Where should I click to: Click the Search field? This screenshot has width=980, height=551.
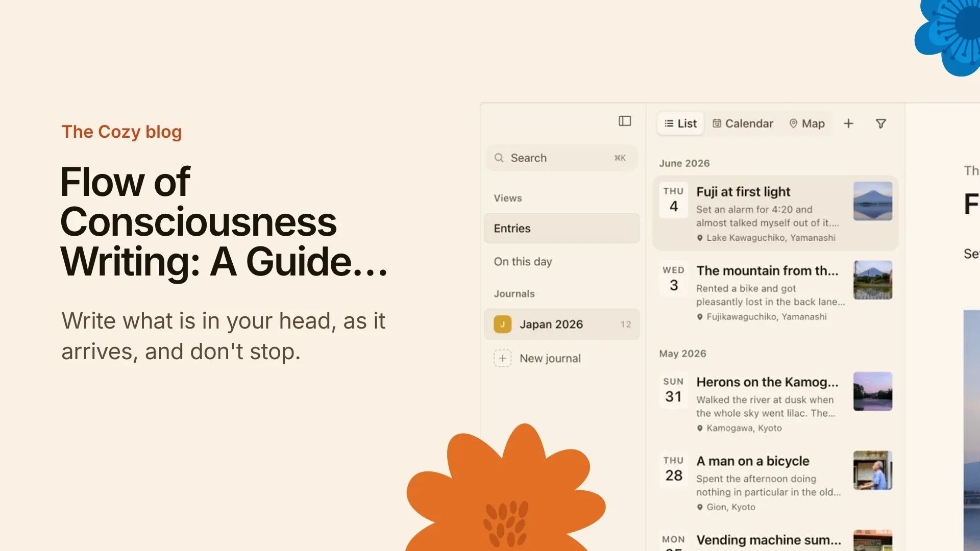coord(561,158)
